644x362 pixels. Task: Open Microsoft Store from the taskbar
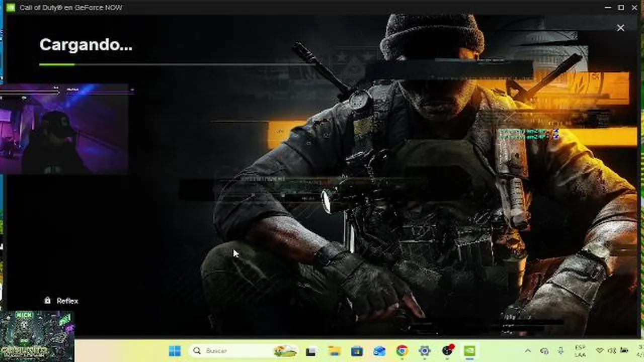(357, 350)
